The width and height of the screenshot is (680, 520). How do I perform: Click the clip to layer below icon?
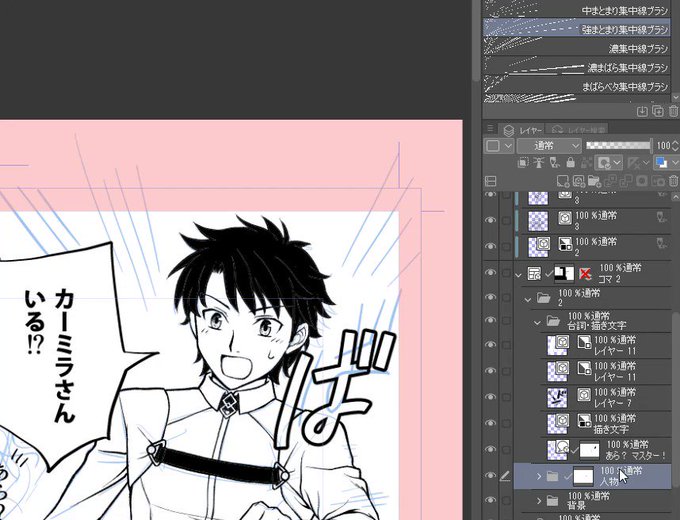coord(523,163)
